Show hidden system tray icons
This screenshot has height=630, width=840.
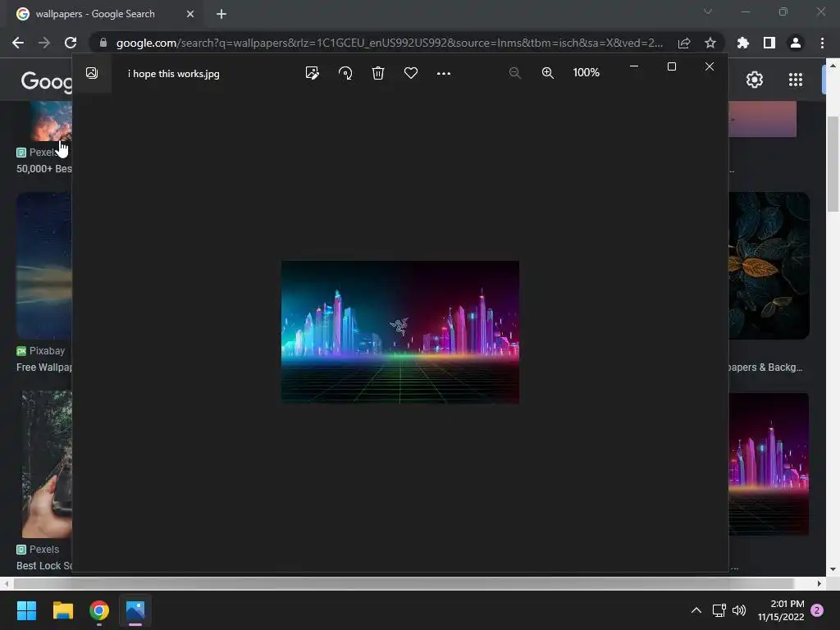coord(696,610)
